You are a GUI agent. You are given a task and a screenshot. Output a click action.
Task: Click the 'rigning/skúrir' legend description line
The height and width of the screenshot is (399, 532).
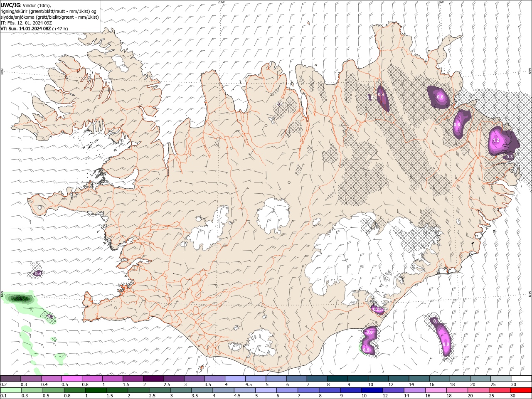[49, 11]
